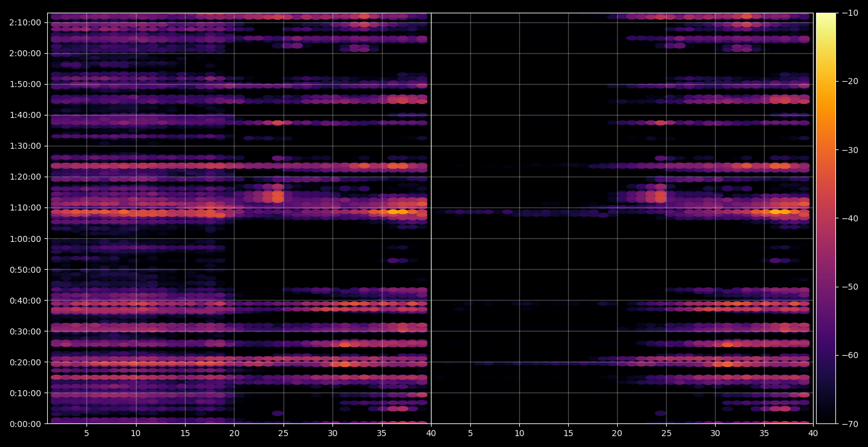Image resolution: width=868 pixels, height=447 pixels.
Task: Select the 1:40:00 time axis label
Action: [25, 115]
